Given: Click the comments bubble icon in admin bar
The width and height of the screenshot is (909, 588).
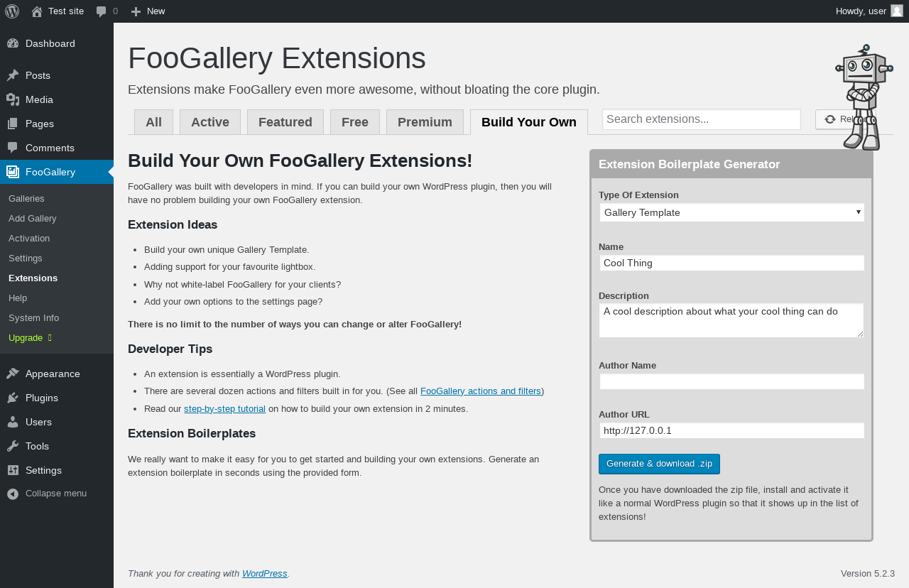Looking at the screenshot, I should point(102,11).
